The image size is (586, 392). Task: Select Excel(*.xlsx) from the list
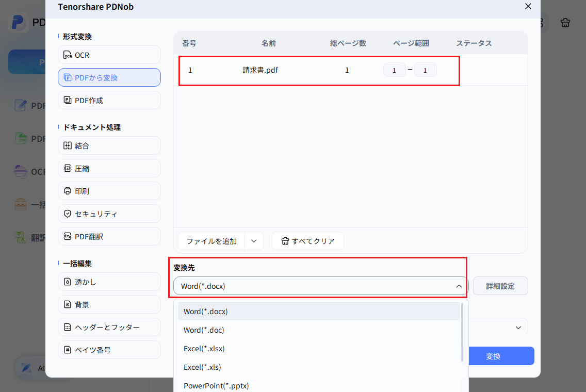[319, 349]
